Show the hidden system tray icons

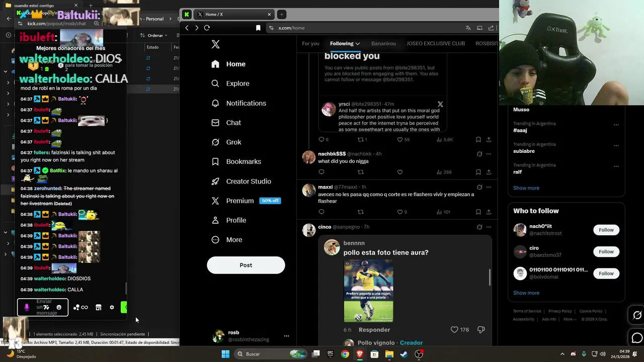pyautogui.click(x=562, y=354)
